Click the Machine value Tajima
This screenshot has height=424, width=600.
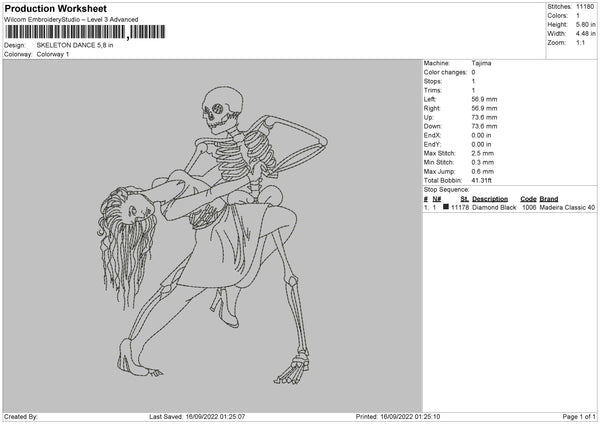481,63
